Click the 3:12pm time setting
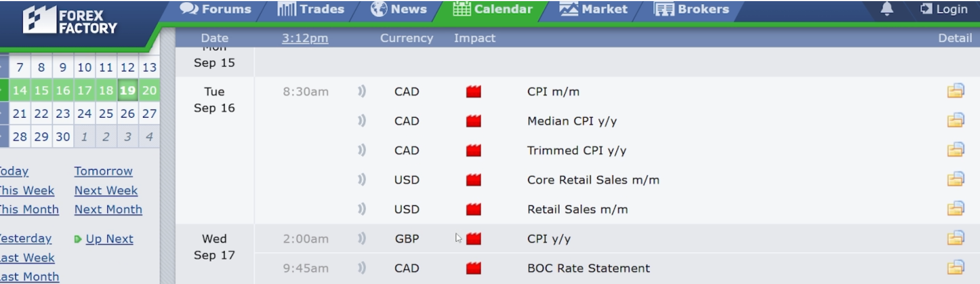Image resolution: width=980 pixels, height=284 pixels. [x=305, y=38]
